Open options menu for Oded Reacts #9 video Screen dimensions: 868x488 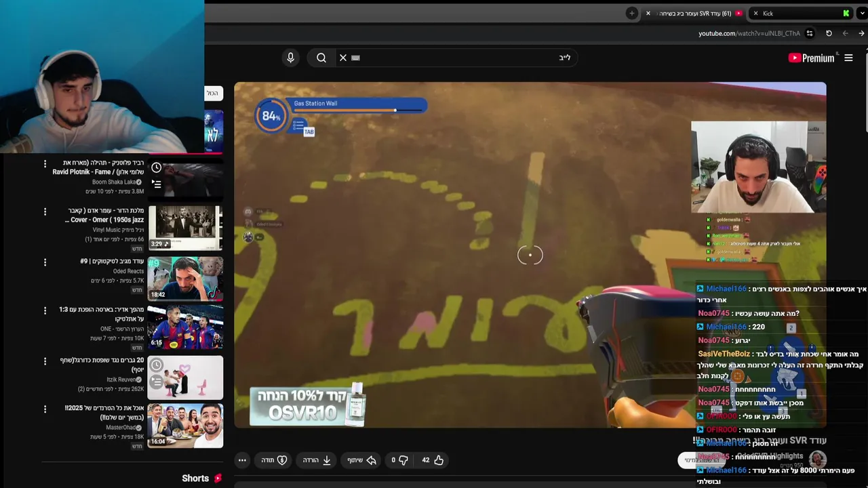45,262
